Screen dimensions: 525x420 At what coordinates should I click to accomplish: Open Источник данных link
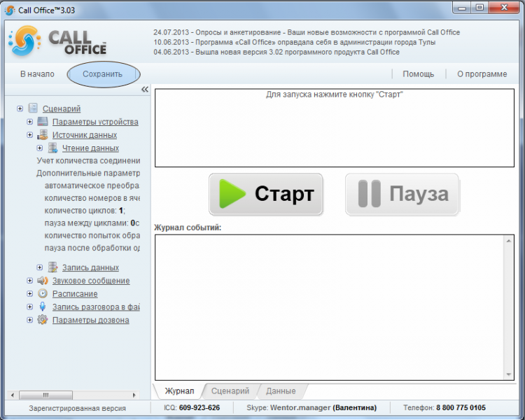[85, 134]
